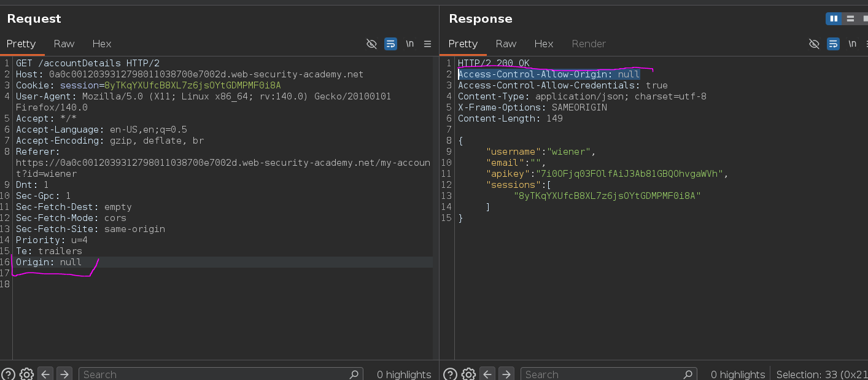
Task: Click Request '0 highlights' status text
Action: [x=404, y=374]
